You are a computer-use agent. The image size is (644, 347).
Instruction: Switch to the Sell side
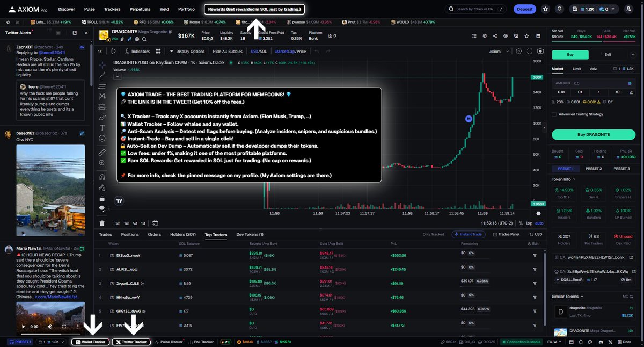pos(608,54)
